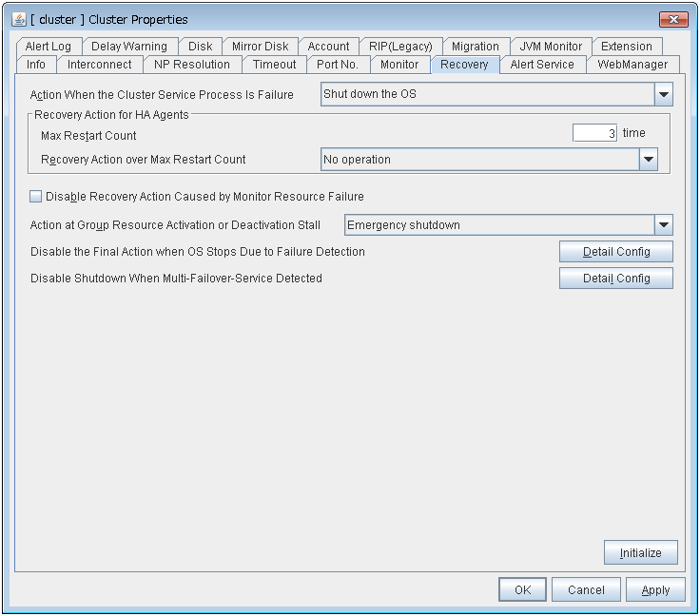Click the Max Restart Count input field
Viewport: 700px width, 616px height.
point(594,134)
